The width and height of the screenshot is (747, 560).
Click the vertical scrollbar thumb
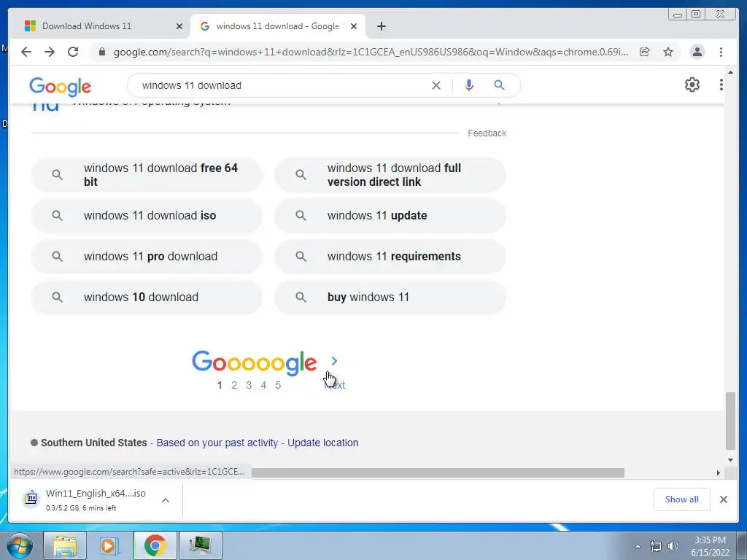tap(731, 421)
